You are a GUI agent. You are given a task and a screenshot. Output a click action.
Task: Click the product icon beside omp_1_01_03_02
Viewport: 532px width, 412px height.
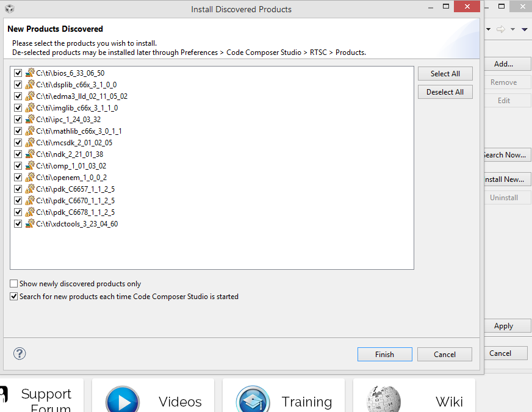pyautogui.click(x=30, y=165)
